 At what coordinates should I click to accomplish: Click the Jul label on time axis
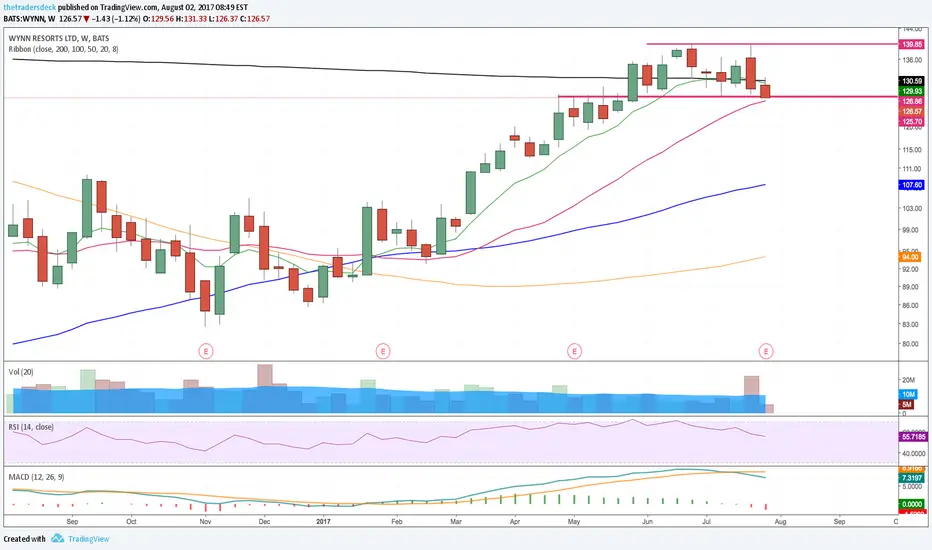pyautogui.click(x=706, y=521)
